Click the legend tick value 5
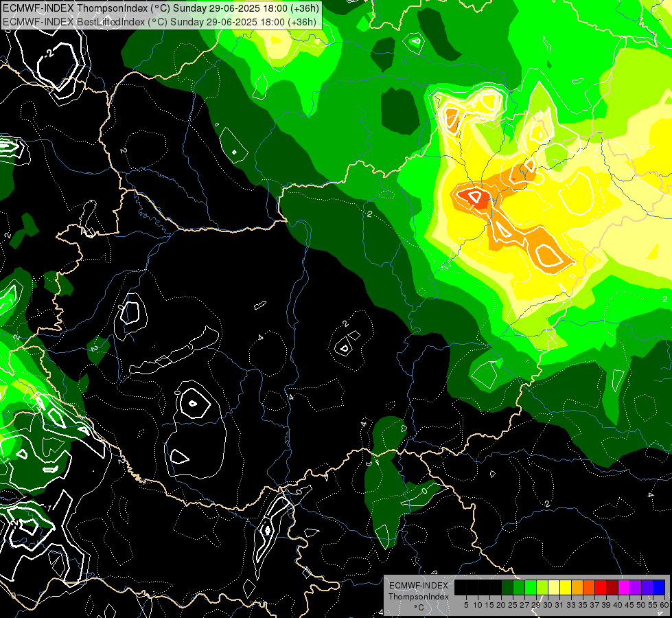Image resolution: width=672 pixels, height=618 pixels. [466, 605]
